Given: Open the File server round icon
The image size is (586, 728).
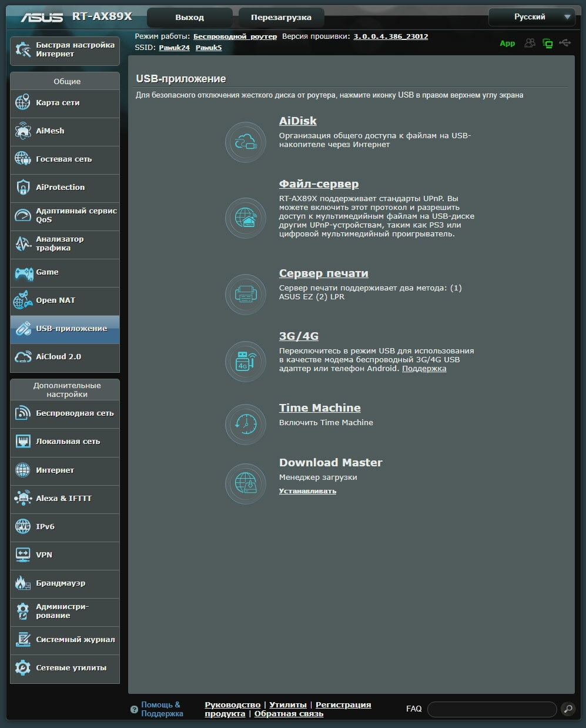Looking at the screenshot, I should click(x=246, y=218).
